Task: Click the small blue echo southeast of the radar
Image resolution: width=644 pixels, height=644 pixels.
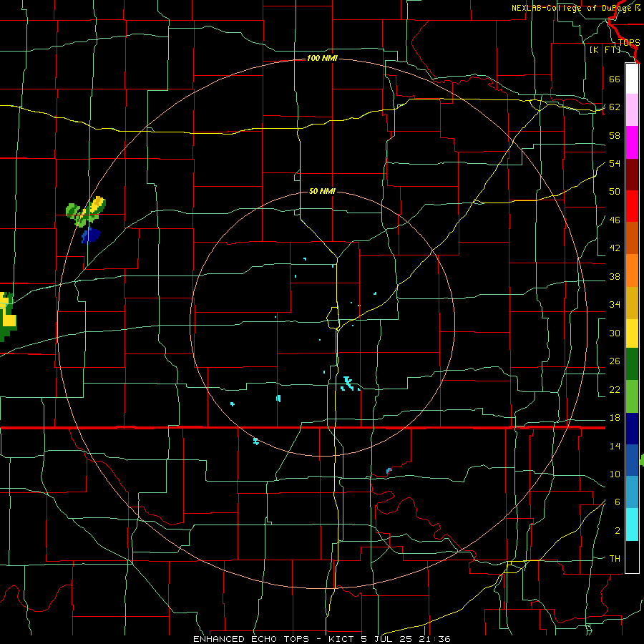Action: click(x=389, y=470)
